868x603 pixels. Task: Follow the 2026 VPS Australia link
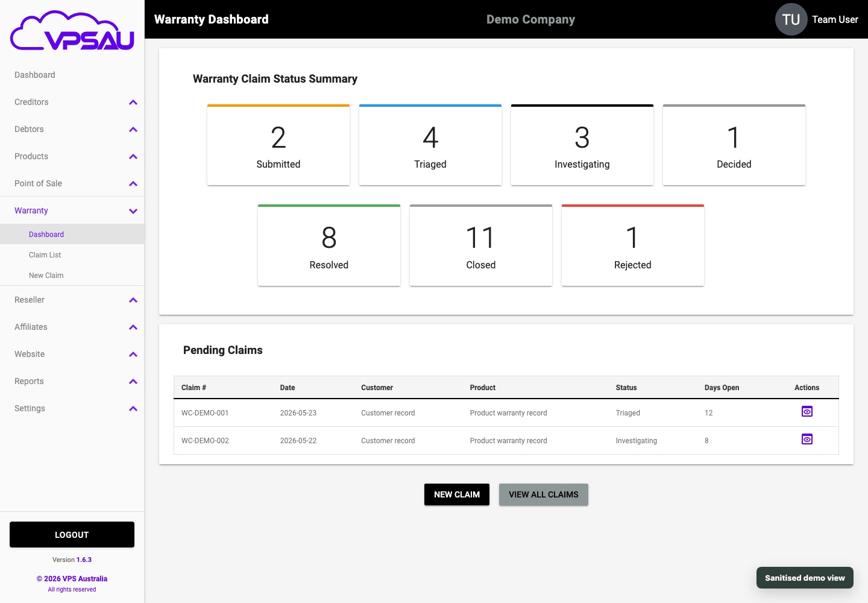72,578
